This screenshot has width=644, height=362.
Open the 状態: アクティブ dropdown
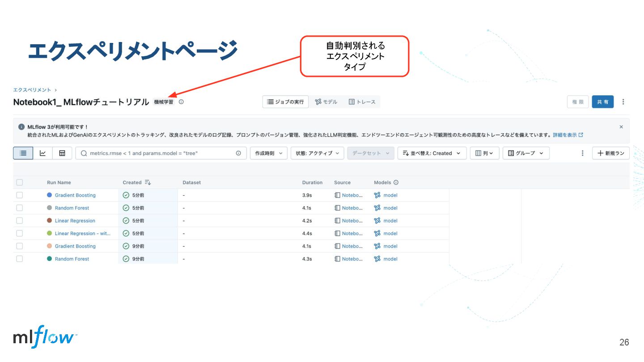[x=318, y=153]
